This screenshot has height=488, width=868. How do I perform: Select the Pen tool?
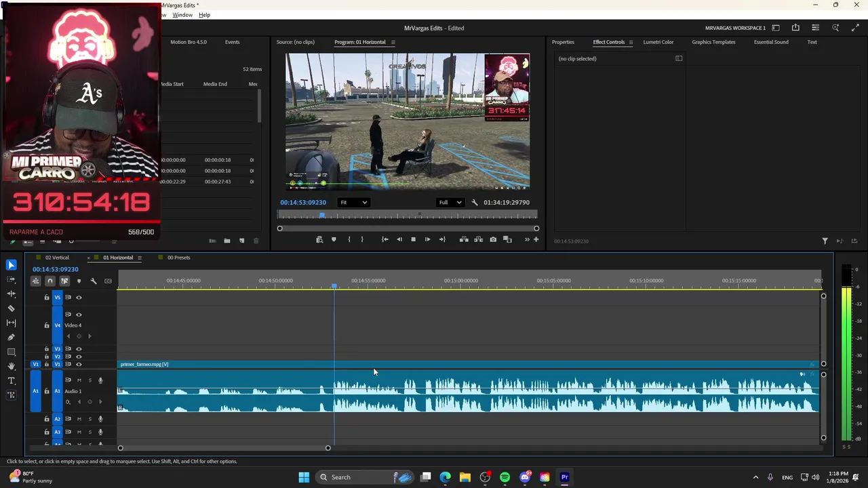click(11, 338)
